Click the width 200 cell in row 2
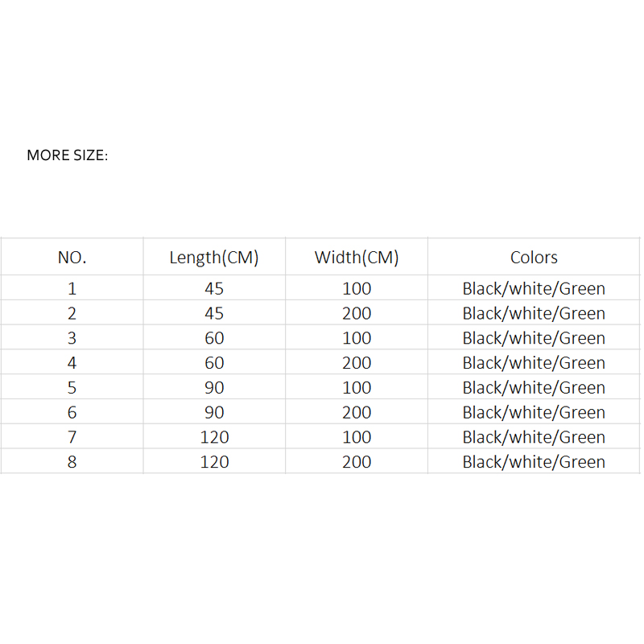This screenshot has width=644, height=644. [357, 313]
